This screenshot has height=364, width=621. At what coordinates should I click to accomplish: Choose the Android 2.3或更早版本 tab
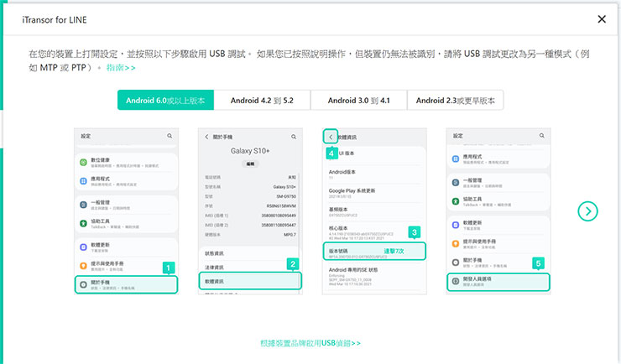click(456, 100)
